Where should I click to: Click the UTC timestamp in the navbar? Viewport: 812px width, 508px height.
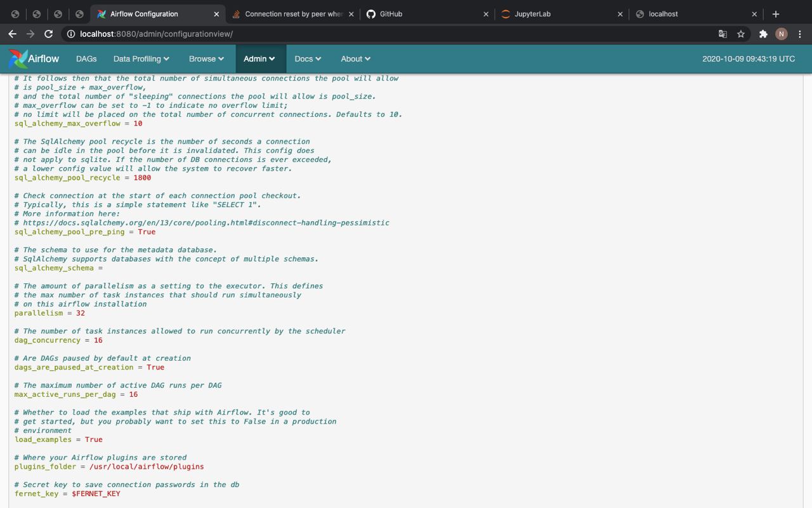[x=749, y=58]
